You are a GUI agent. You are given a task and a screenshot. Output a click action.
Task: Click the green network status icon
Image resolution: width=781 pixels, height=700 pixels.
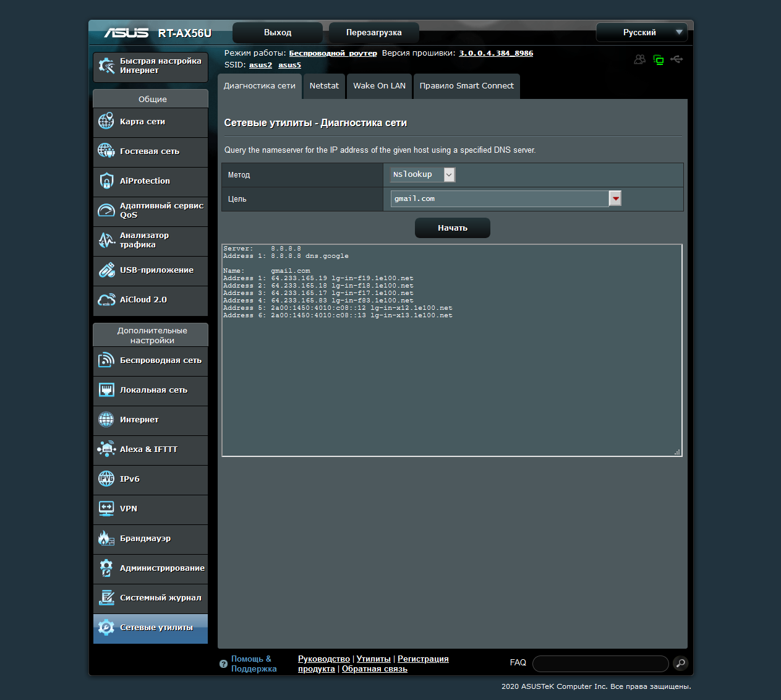(x=659, y=60)
